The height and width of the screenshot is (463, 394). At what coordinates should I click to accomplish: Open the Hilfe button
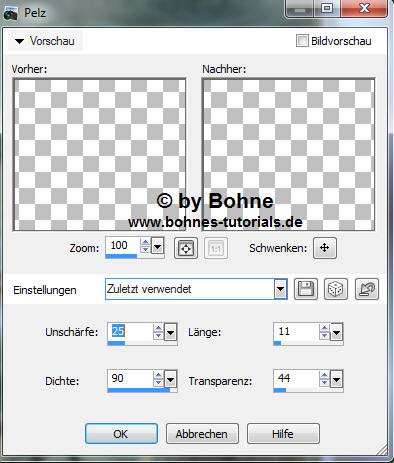click(x=283, y=434)
